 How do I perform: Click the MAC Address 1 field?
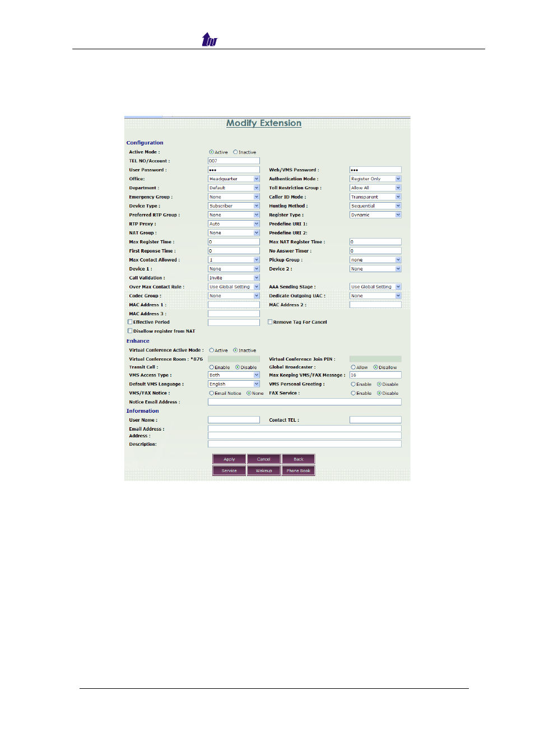tap(234, 305)
